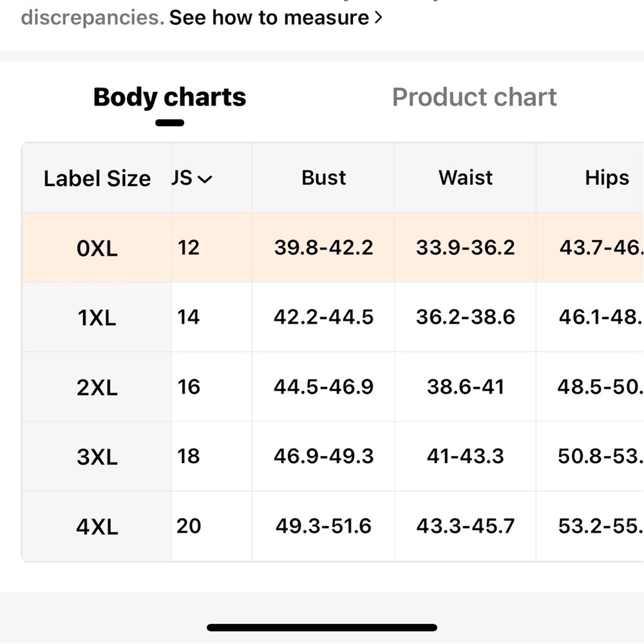Click the Hips column header
Image resolution: width=644 pixels, height=644 pixels.
tap(607, 178)
